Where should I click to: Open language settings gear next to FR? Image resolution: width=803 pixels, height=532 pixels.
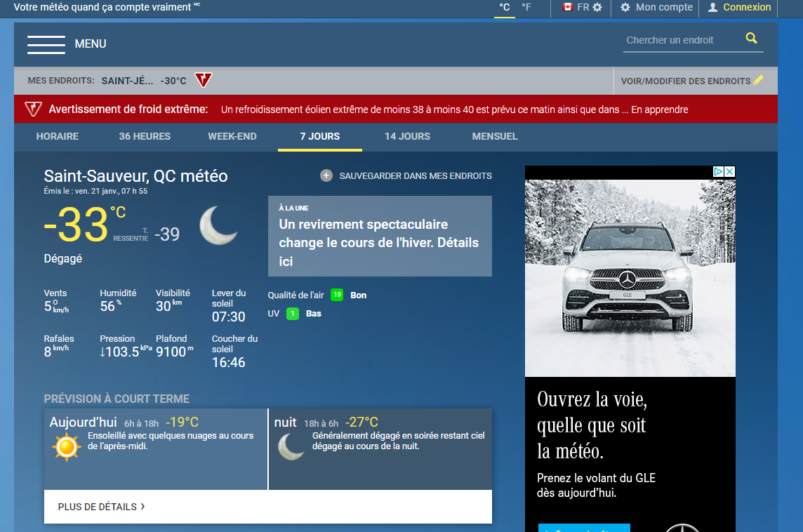(x=597, y=7)
